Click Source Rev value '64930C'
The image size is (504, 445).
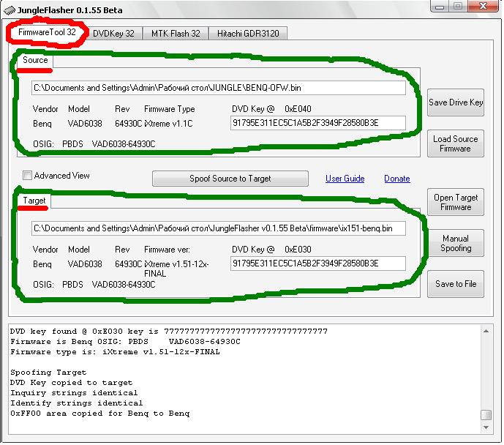[128, 124]
